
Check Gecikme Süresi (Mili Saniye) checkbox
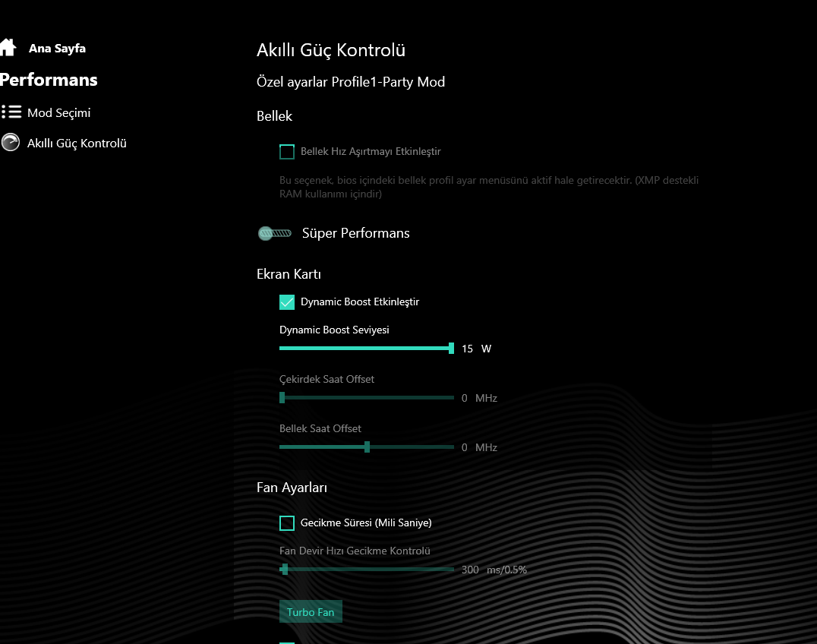(287, 523)
